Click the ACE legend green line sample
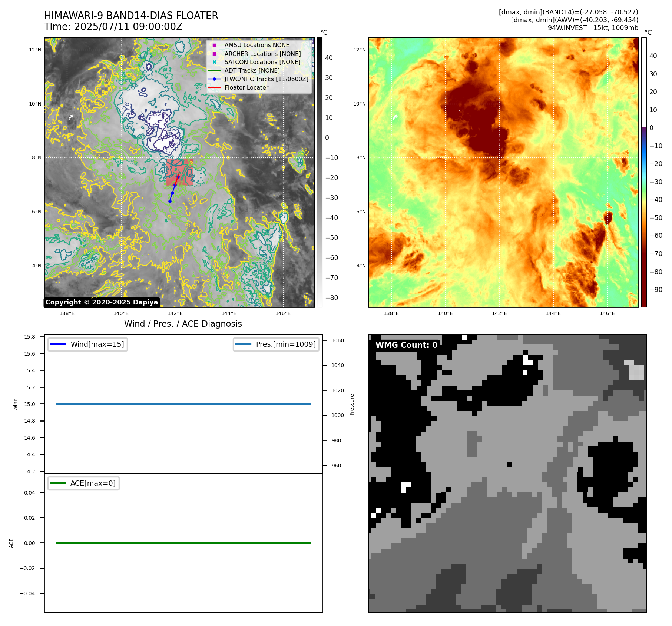The image size is (672, 626). 58,483
